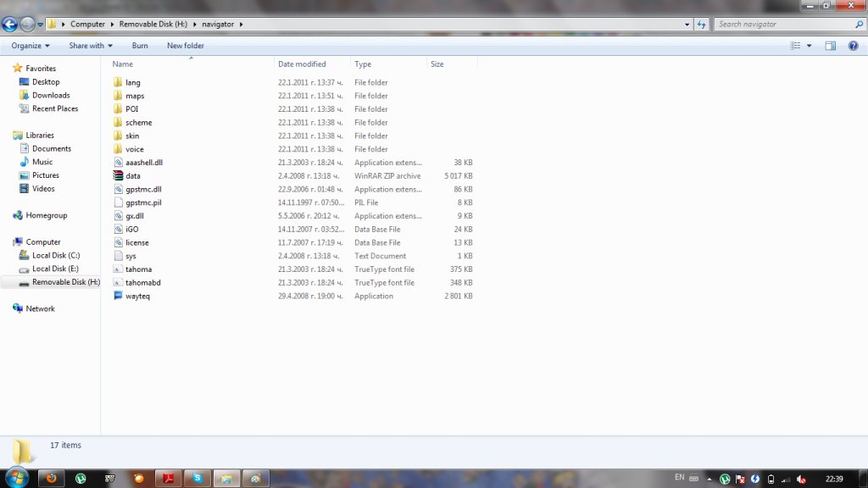Open Homegroup in the sidebar
Viewport: 868px width, 488px height.
(x=46, y=215)
